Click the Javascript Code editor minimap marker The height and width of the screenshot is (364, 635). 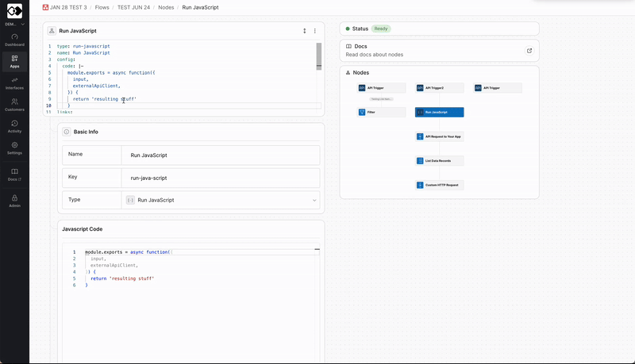pos(317,249)
